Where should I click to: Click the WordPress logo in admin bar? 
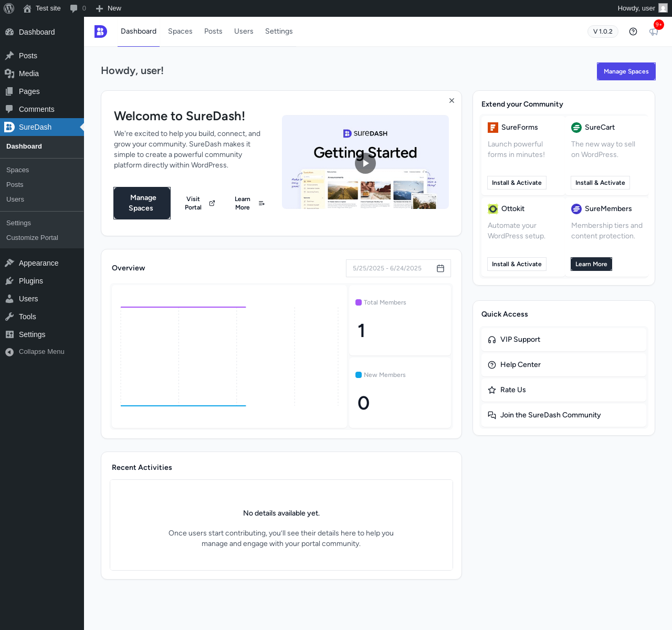coord(9,8)
